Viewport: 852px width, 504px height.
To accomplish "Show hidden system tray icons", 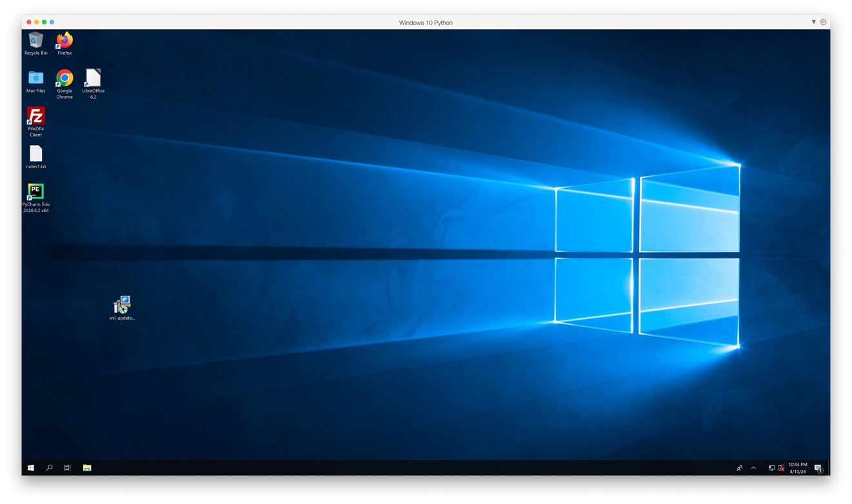I will pos(753,468).
